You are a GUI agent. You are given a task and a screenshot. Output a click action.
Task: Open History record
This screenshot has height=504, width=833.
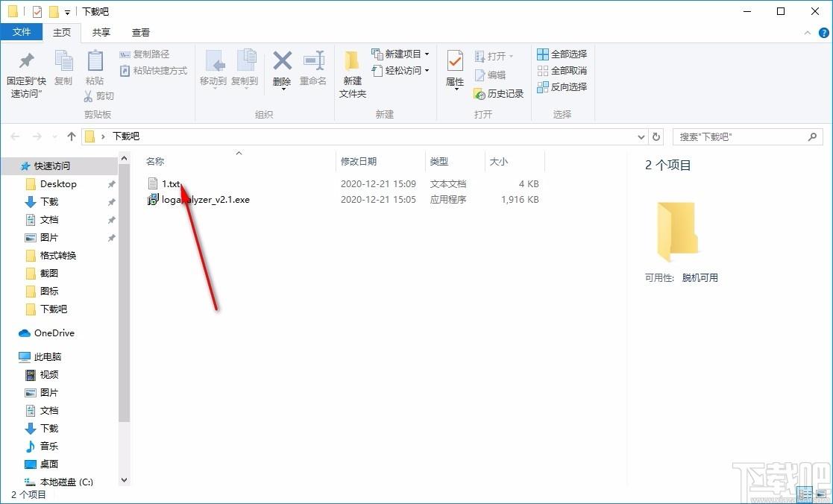[x=498, y=94]
